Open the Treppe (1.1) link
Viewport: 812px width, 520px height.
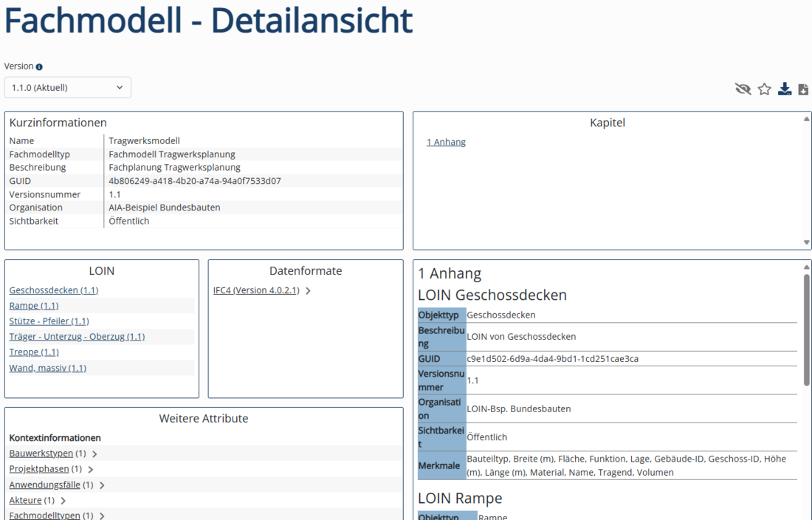34,352
